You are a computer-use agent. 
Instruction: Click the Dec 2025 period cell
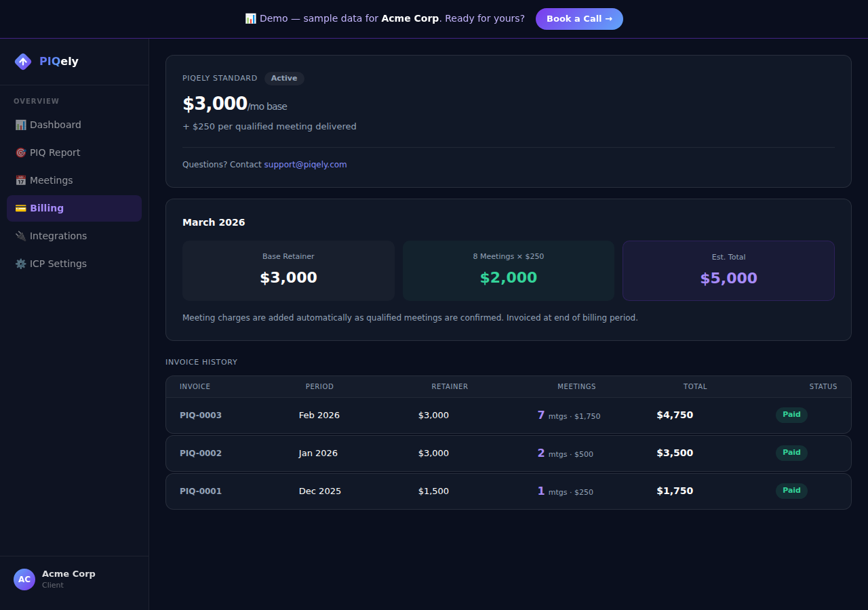pos(320,491)
